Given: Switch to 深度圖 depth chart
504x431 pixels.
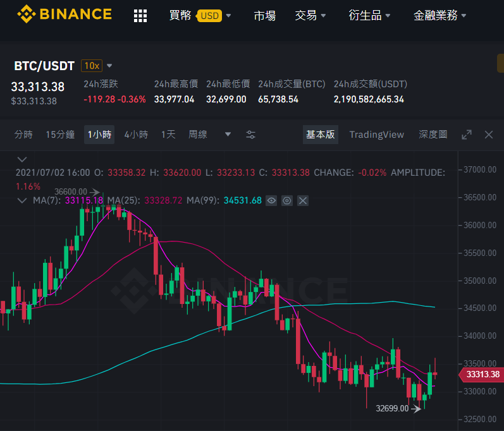Looking at the screenshot, I should click(433, 135).
